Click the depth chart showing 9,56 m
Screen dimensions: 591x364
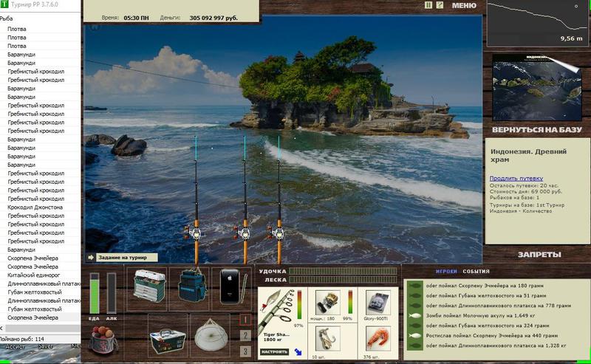pos(537,24)
